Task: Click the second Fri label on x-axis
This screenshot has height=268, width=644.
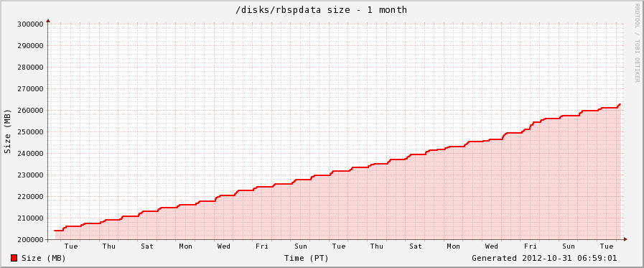Action: (x=531, y=246)
